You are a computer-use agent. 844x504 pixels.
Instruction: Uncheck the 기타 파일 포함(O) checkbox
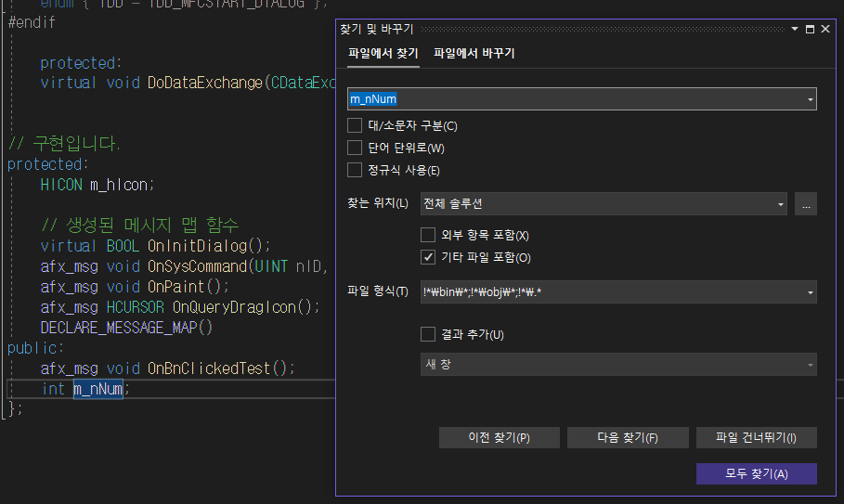pos(428,257)
